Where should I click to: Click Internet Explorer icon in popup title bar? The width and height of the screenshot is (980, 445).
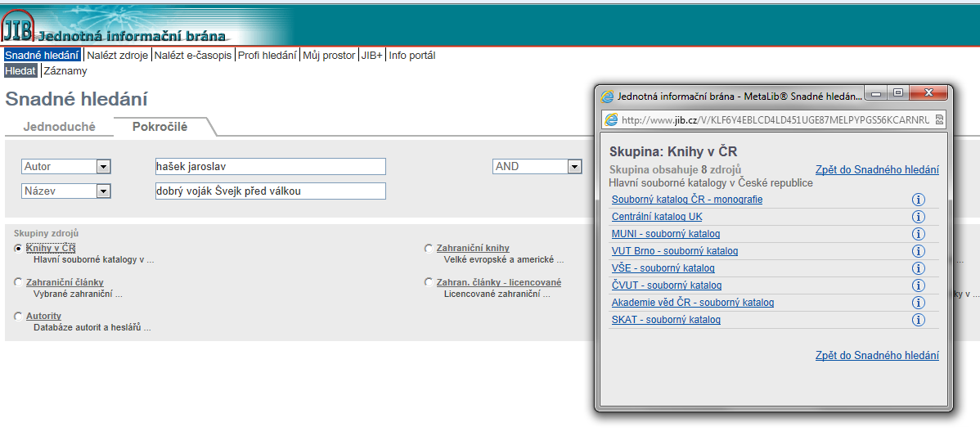click(x=607, y=97)
